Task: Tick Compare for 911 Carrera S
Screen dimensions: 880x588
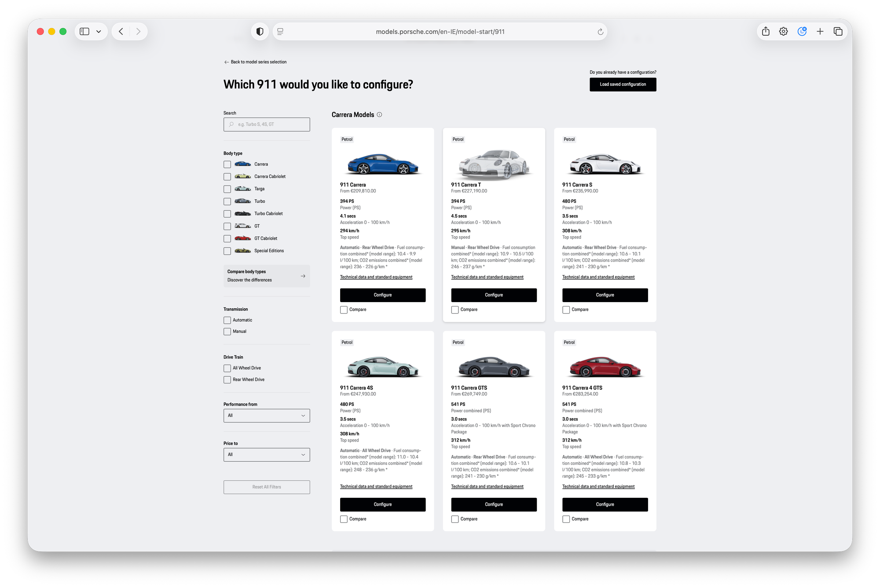Action: coord(566,310)
